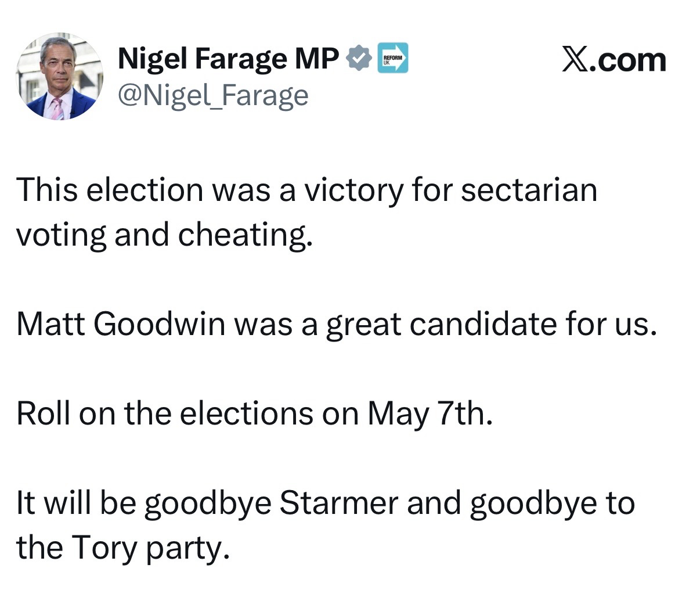Open the Nigel Farage MP display name
This screenshot has height=608, width=700.
click(x=228, y=58)
